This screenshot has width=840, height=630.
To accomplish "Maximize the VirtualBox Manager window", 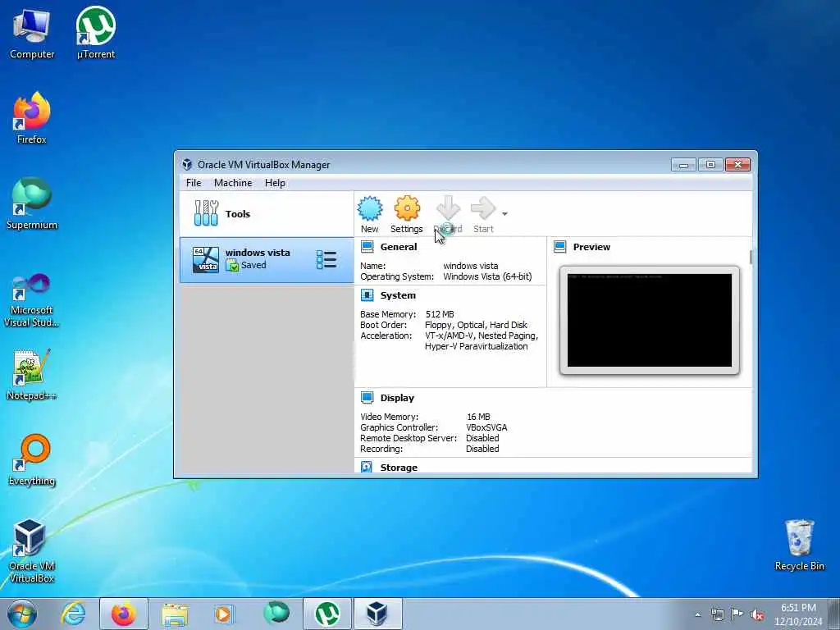I will (711, 164).
